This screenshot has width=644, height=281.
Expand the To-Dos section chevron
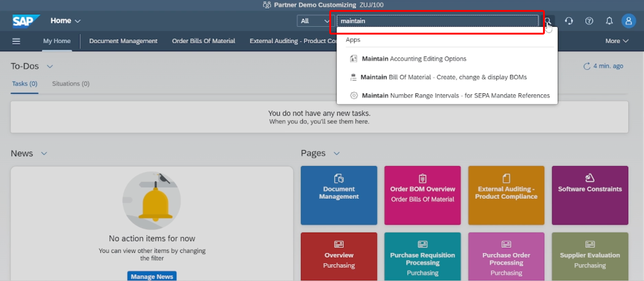(x=50, y=67)
